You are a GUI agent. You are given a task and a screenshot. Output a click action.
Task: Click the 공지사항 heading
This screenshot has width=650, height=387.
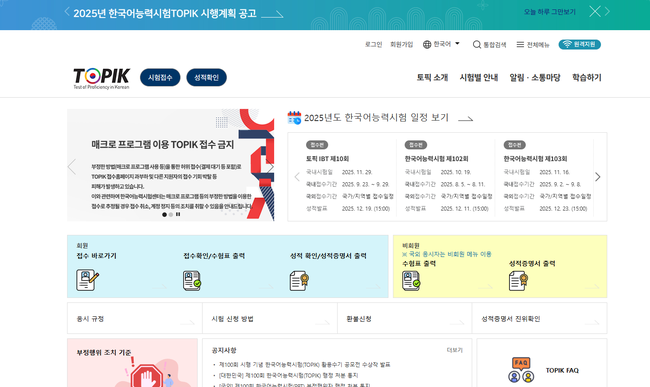[224, 351]
